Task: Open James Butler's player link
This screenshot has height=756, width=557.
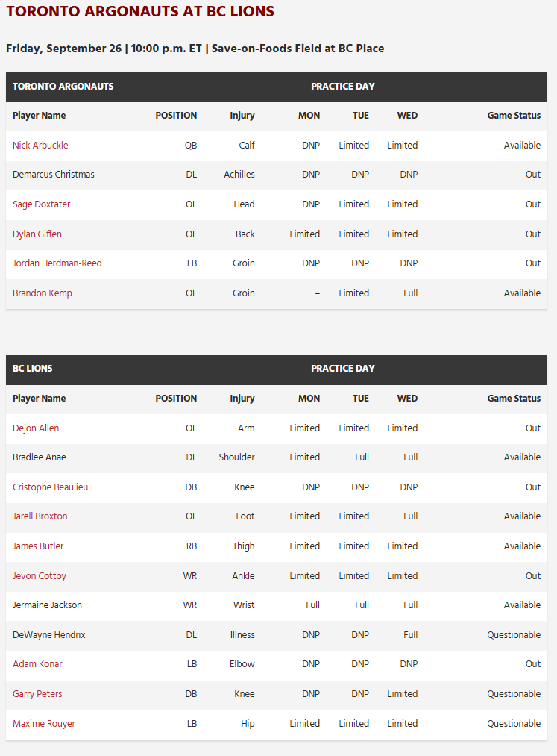Action: (38, 546)
